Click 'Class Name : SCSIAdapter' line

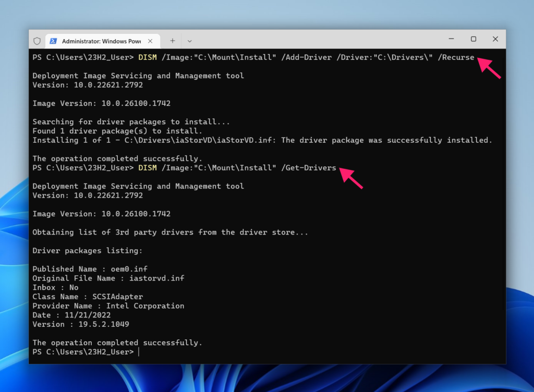click(88, 297)
